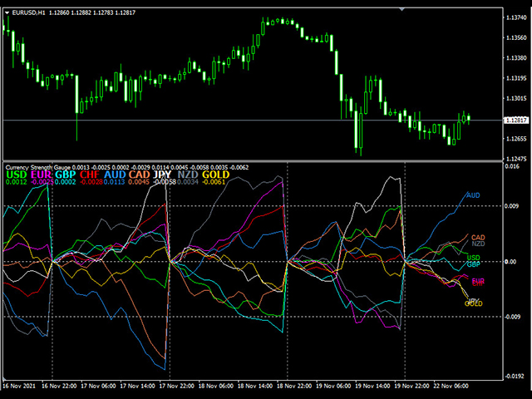Click the current price tag 1.12817
Screen dimensions: 532x399
(516, 120)
